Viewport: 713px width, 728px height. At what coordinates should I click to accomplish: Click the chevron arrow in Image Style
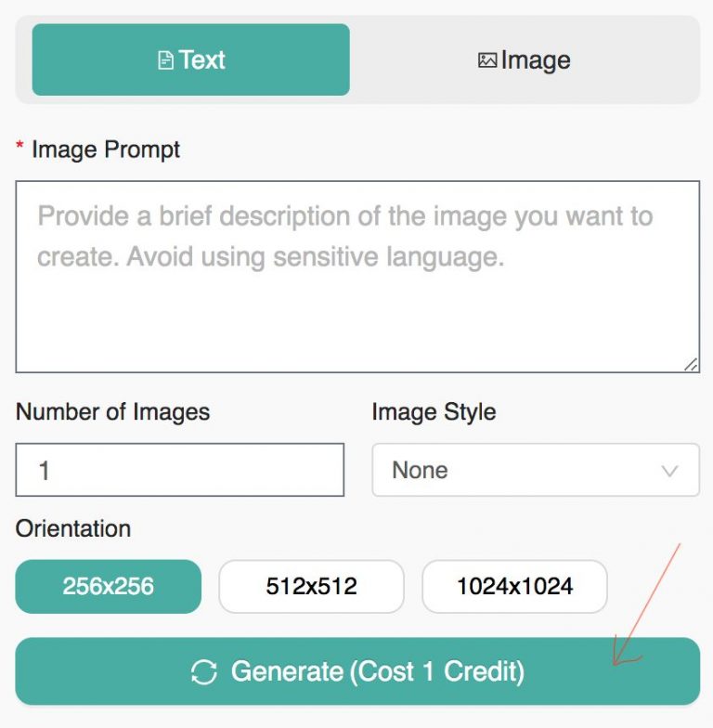tap(669, 471)
